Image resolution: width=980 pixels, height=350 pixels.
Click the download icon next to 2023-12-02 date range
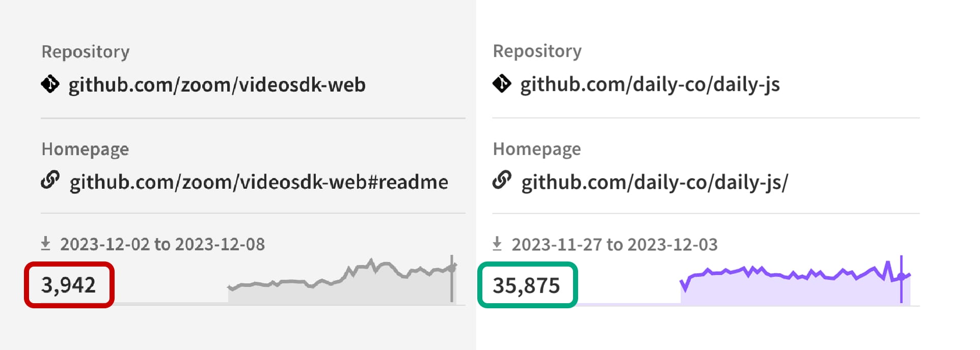coord(46,244)
